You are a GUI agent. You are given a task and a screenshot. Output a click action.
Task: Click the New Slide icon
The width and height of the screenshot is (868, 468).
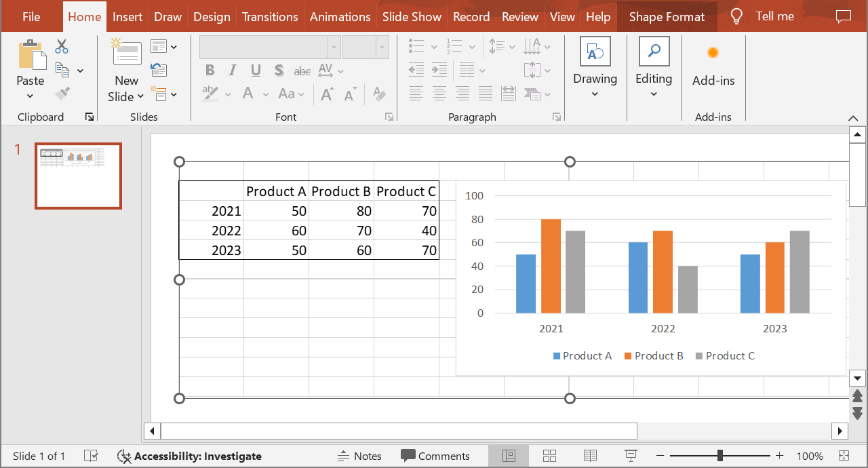coord(126,54)
